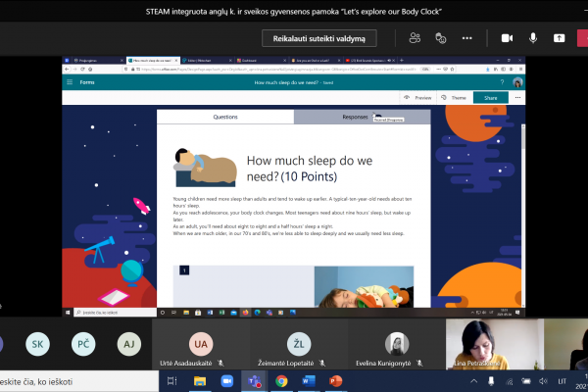Switch to the Dashboard browser tab
Screen dimensions: 588x392
(x=262, y=60)
